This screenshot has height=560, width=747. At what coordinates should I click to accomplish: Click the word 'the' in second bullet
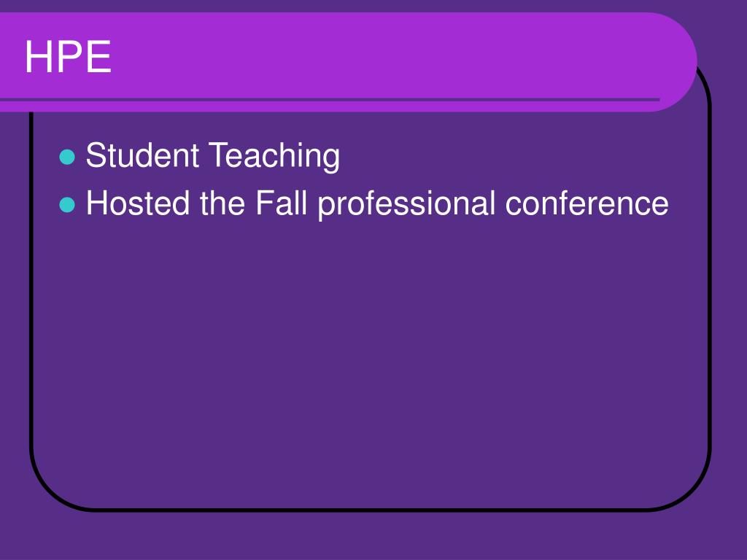(x=222, y=203)
